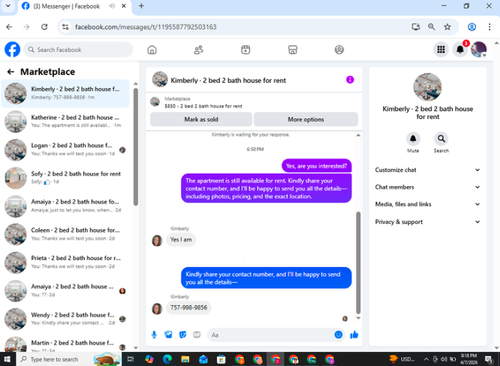The image size is (500, 366).
Task: Reload the page in the browser
Action: (44, 27)
